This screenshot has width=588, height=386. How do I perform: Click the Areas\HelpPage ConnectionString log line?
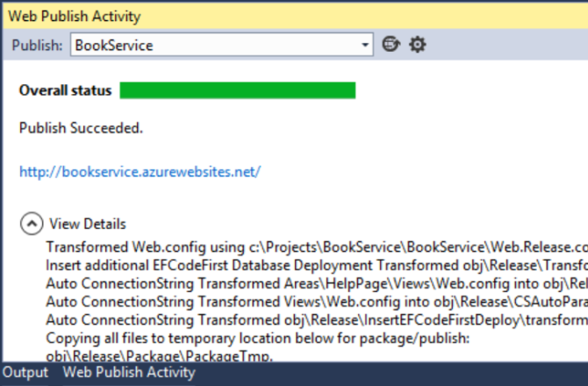pyautogui.click(x=317, y=283)
